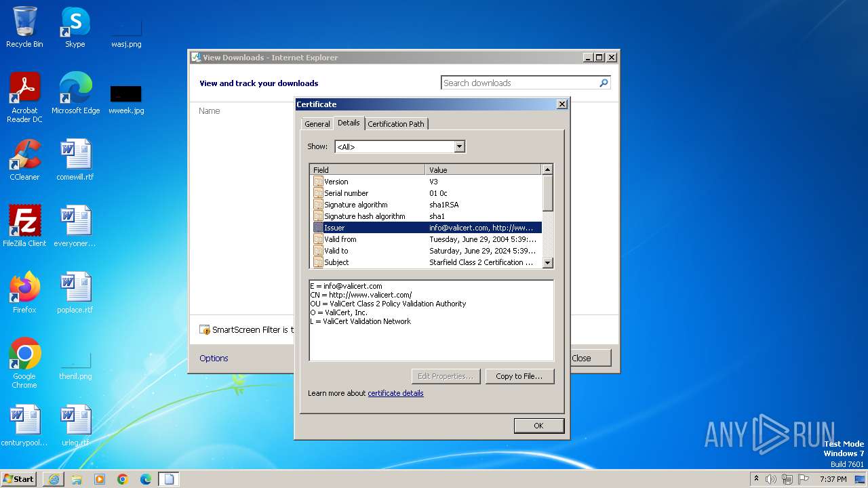Click the taskbar clock showing 7:37 PM
868x488 pixels.
coord(833,479)
